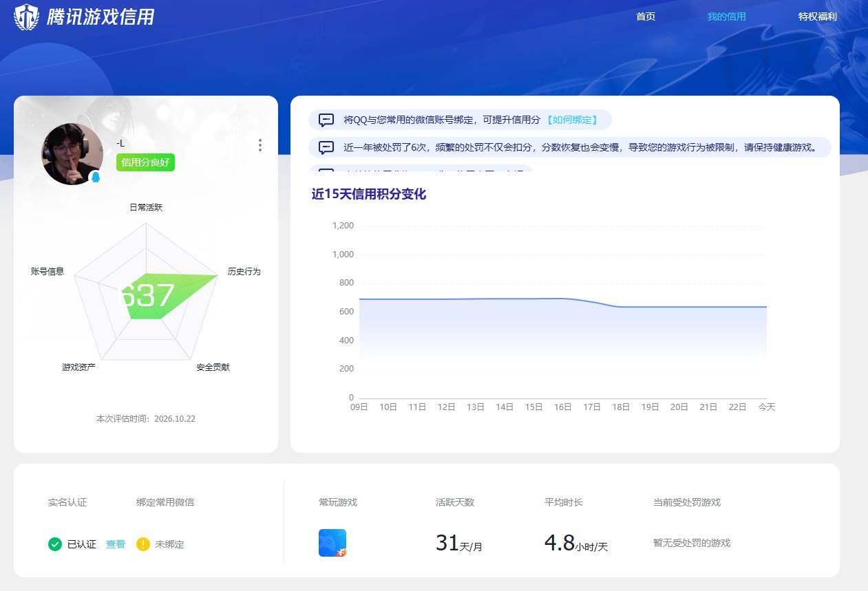Click the 游戏资产 radar axis label
The height and width of the screenshot is (591, 868).
(78, 367)
